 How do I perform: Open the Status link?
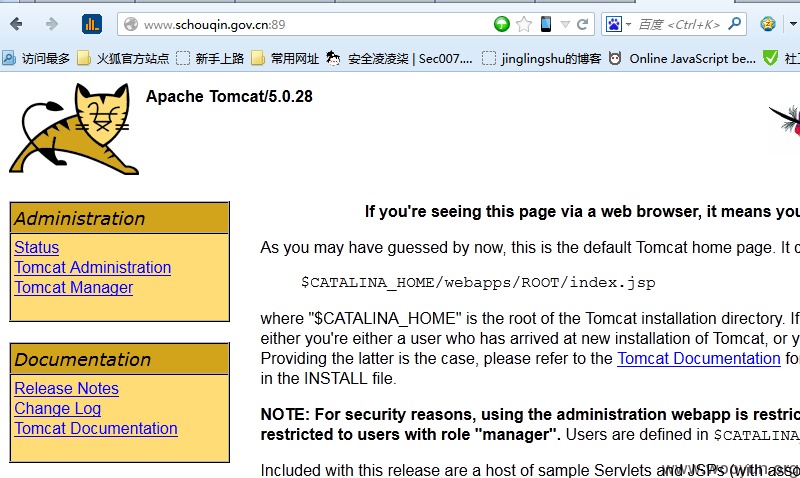pos(37,247)
